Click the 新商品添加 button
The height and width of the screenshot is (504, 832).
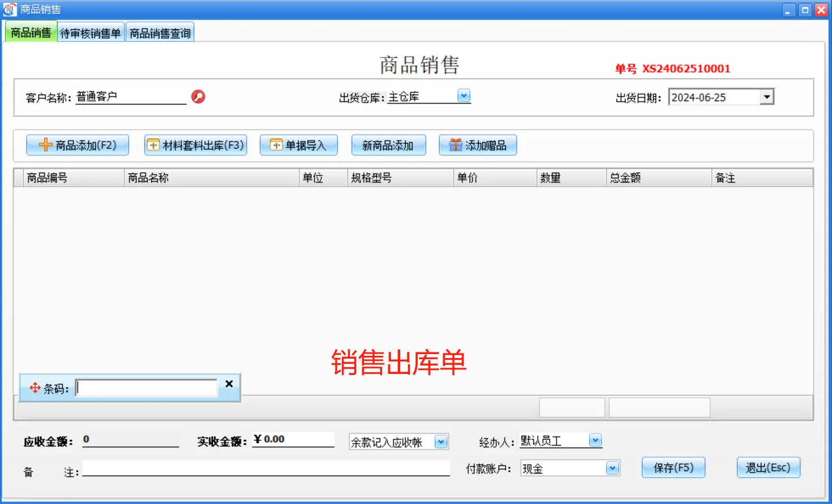pyautogui.click(x=389, y=145)
